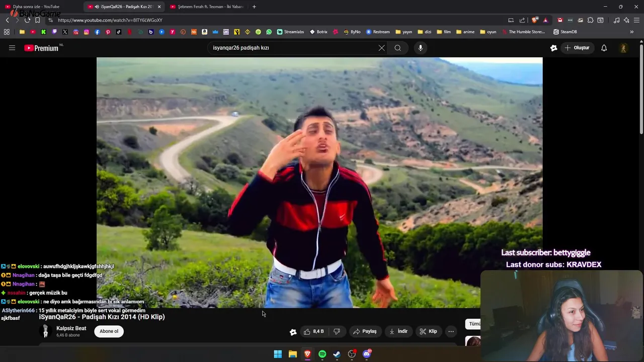Download video with the İndir button
This screenshot has width=644, height=362.
398,331
